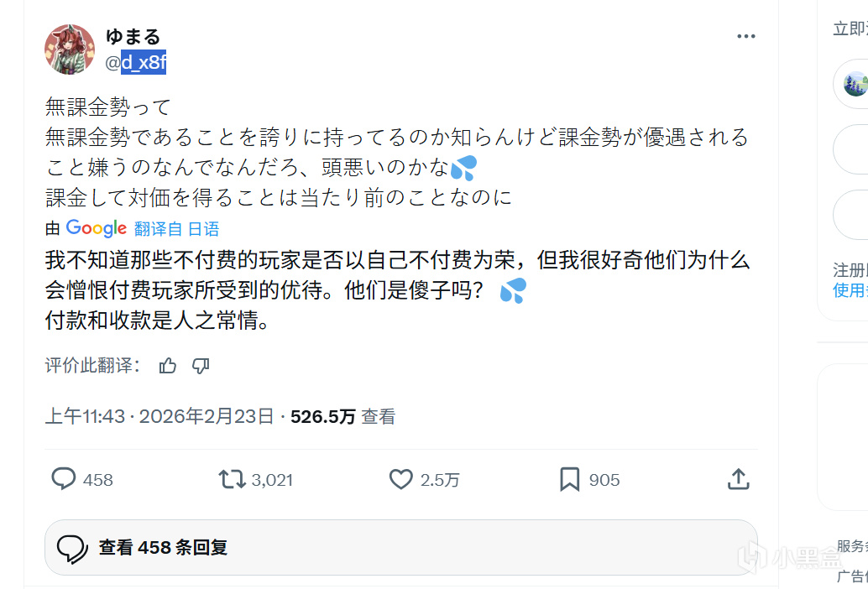The height and width of the screenshot is (589, 868).
Task: Click the sidebar profile avatar thumbnail
Action: [855, 84]
